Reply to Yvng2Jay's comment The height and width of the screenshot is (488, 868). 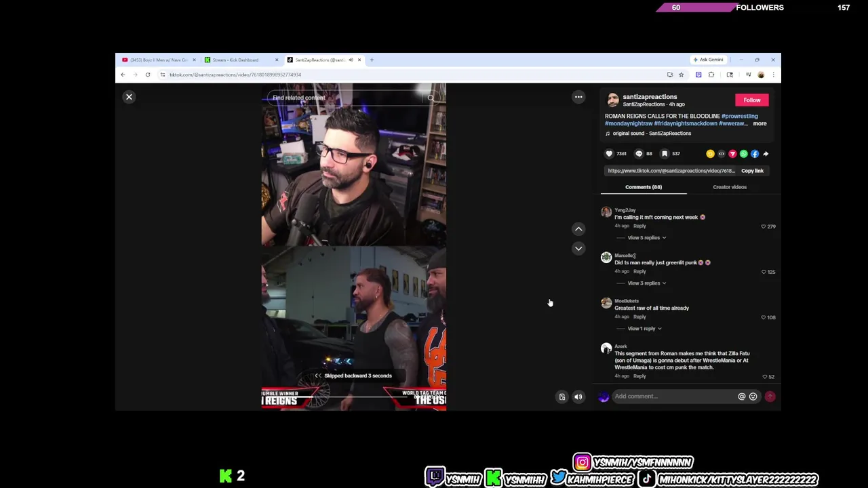(639, 226)
